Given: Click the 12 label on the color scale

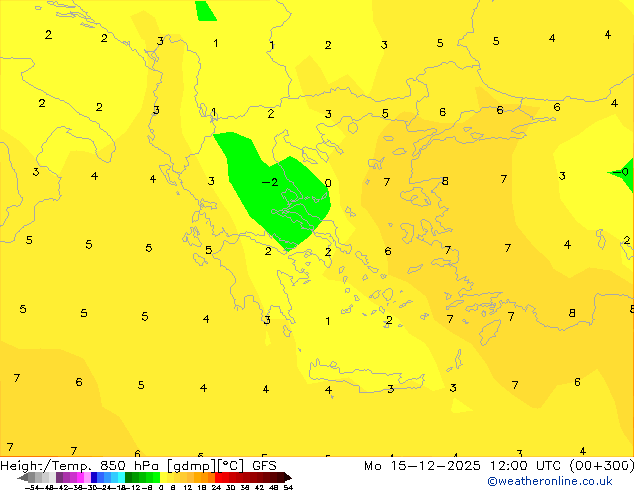Looking at the screenshot, I should tap(188, 487).
